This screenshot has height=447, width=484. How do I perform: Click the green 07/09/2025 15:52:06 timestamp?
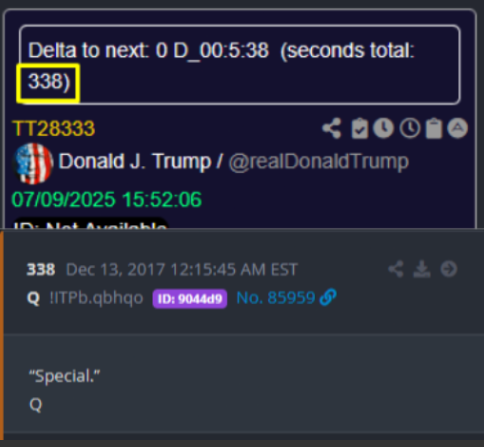coord(107,200)
